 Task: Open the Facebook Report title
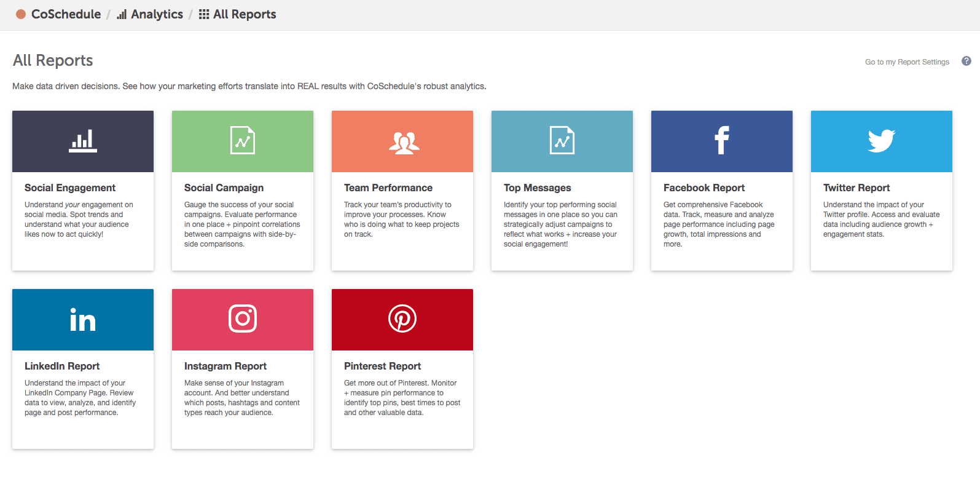[704, 188]
